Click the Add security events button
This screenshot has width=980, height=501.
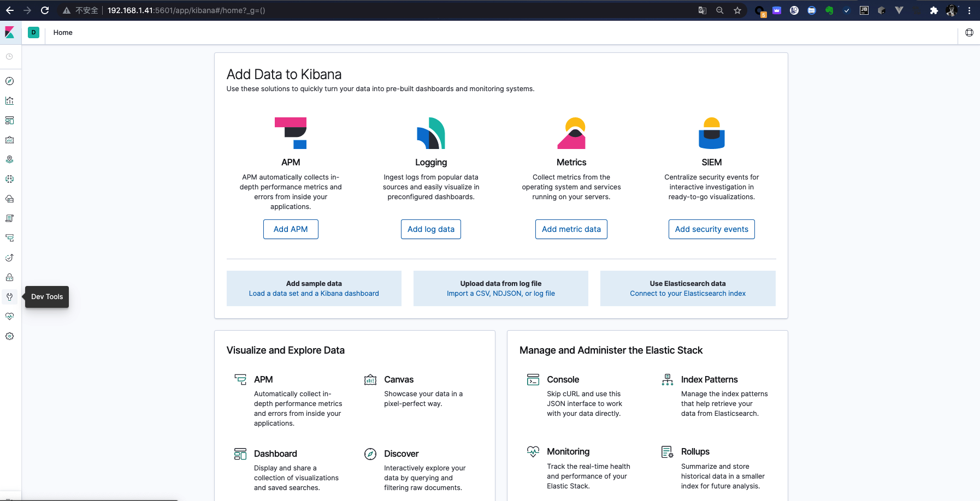pyautogui.click(x=712, y=229)
